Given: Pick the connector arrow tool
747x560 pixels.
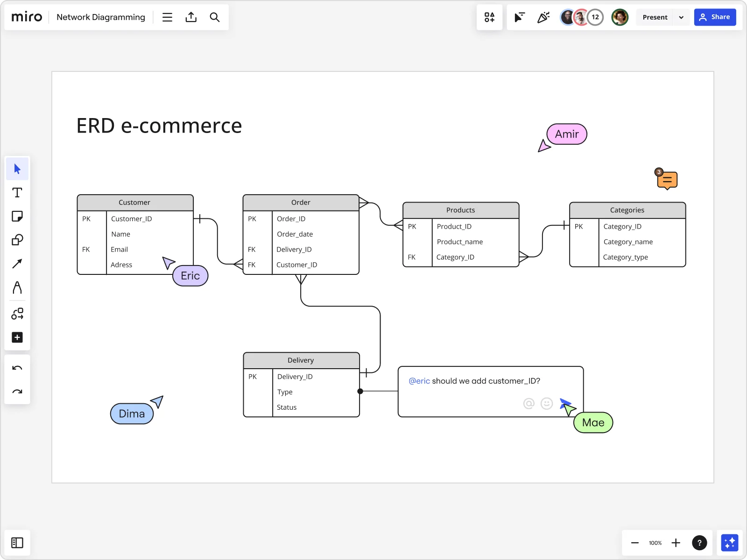Looking at the screenshot, I should pos(17,264).
